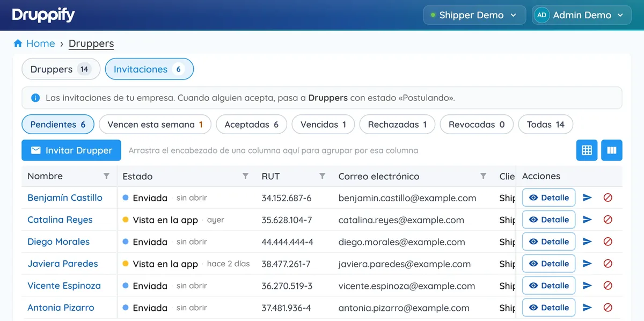
Task: Filter by Aceptadas invitations
Action: 252,125
